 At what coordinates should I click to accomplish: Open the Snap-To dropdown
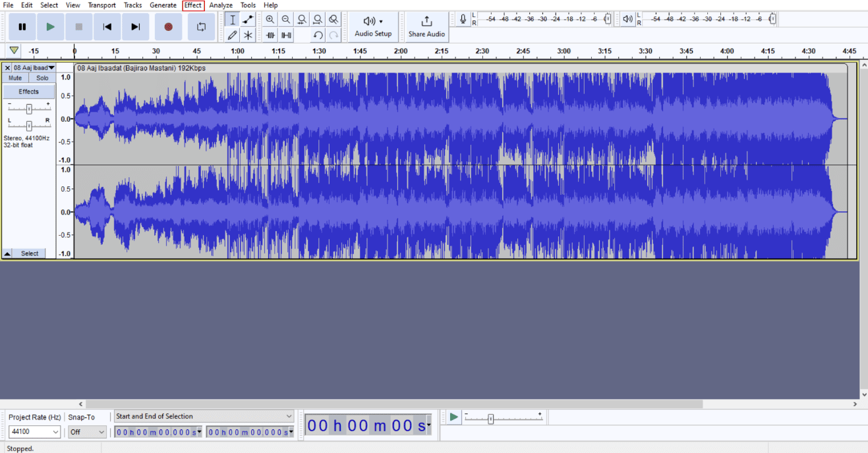[86, 431]
